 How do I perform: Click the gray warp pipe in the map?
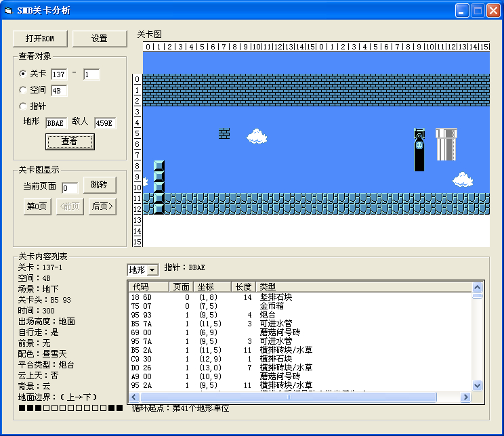(446, 144)
